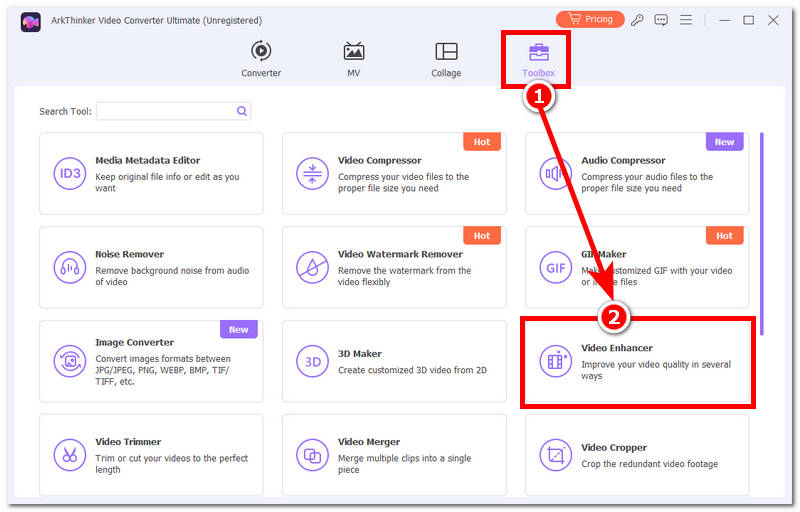The height and width of the screenshot is (512, 800).
Task: Maximize the ArkThinker window
Action: tap(748, 20)
